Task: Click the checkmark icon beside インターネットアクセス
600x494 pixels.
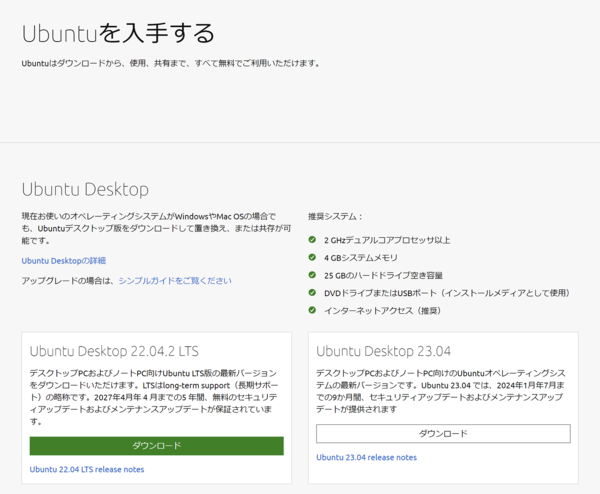Action: click(312, 310)
